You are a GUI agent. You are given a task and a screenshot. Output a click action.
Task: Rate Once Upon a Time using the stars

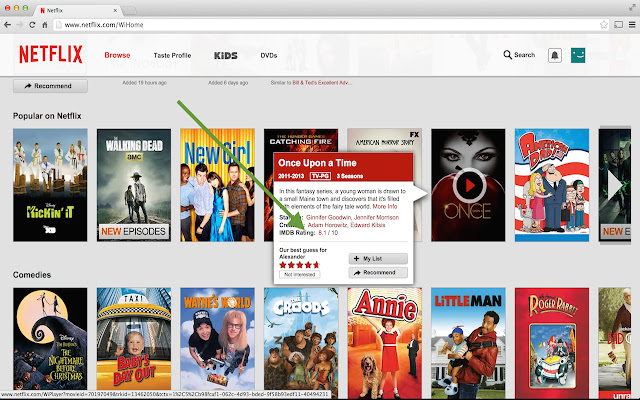(299, 265)
